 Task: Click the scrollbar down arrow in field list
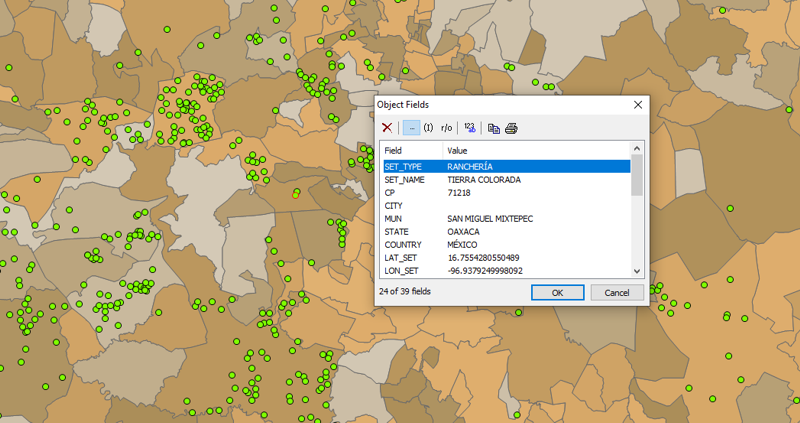tap(637, 271)
